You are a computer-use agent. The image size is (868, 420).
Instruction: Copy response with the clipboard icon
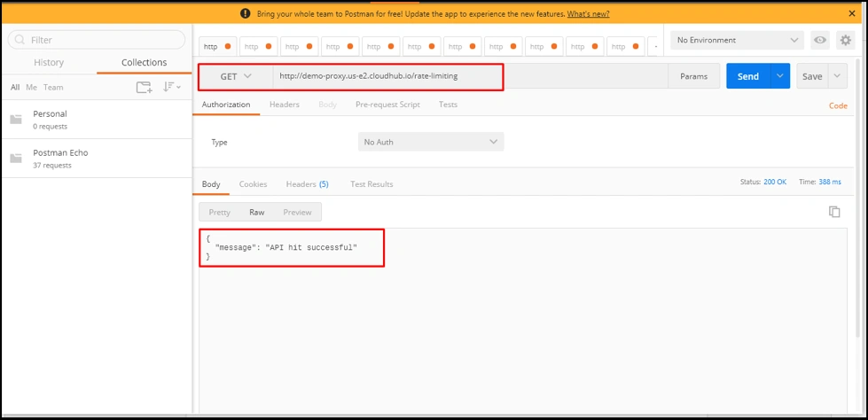(834, 212)
